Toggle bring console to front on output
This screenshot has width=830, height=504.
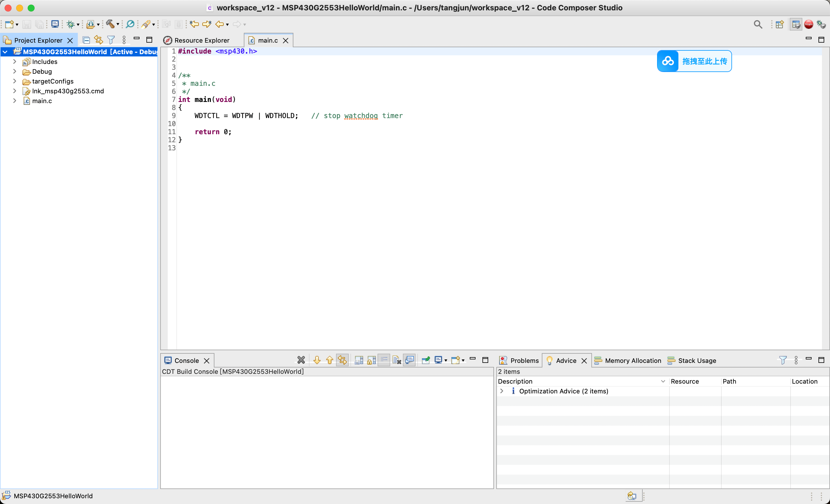coord(409,360)
